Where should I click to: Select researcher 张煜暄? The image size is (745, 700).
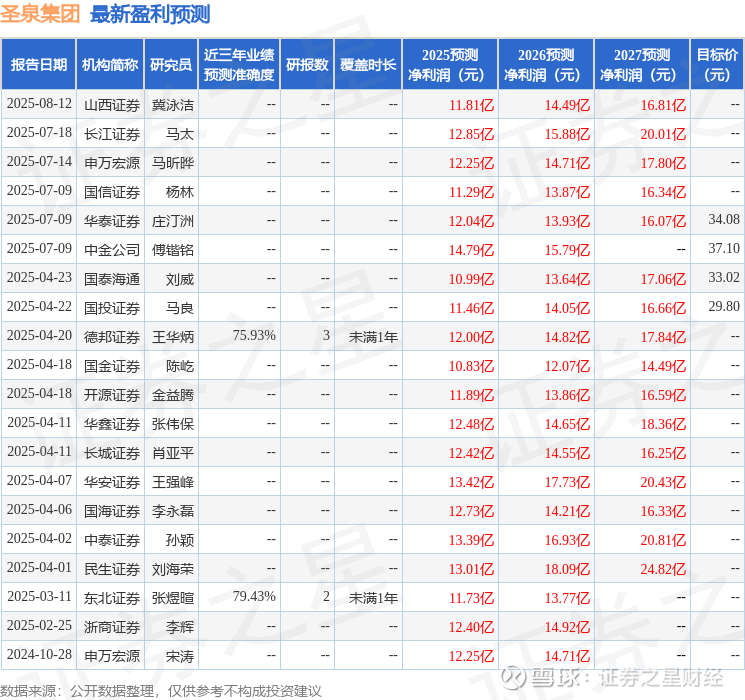point(173,598)
